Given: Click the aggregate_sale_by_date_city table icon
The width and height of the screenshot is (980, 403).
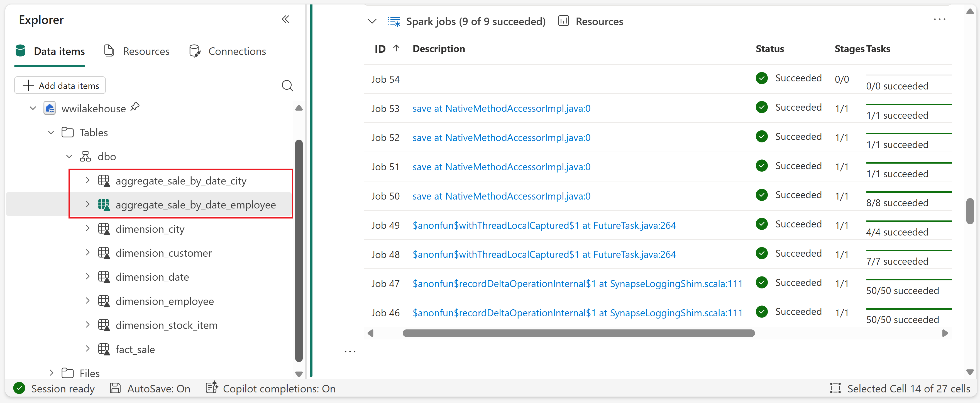Looking at the screenshot, I should point(104,181).
